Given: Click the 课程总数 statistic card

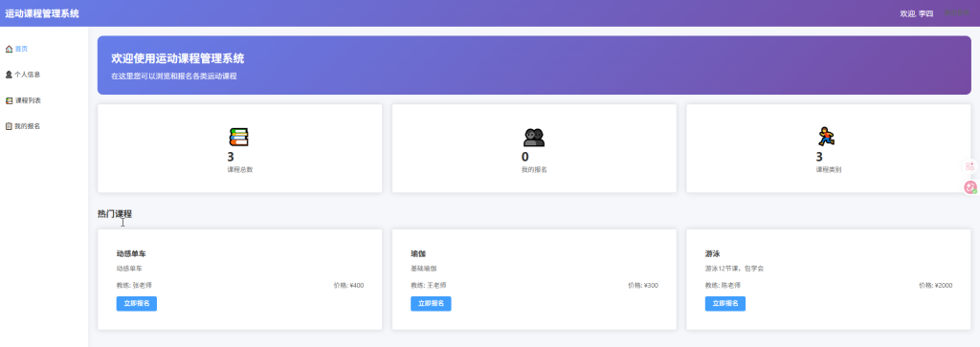Looking at the screenshot, I should click(240, 148).
